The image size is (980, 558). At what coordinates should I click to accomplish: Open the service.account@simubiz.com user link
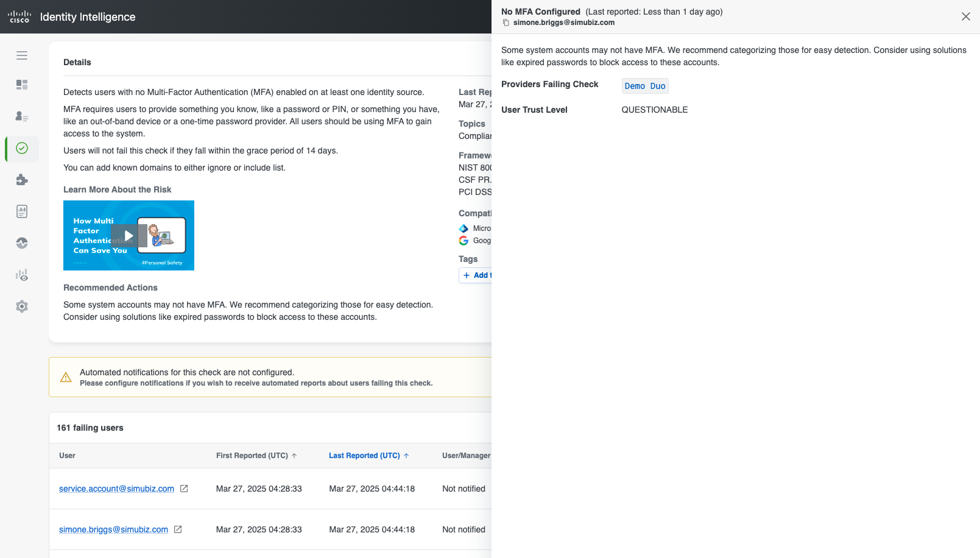[116, 489]
